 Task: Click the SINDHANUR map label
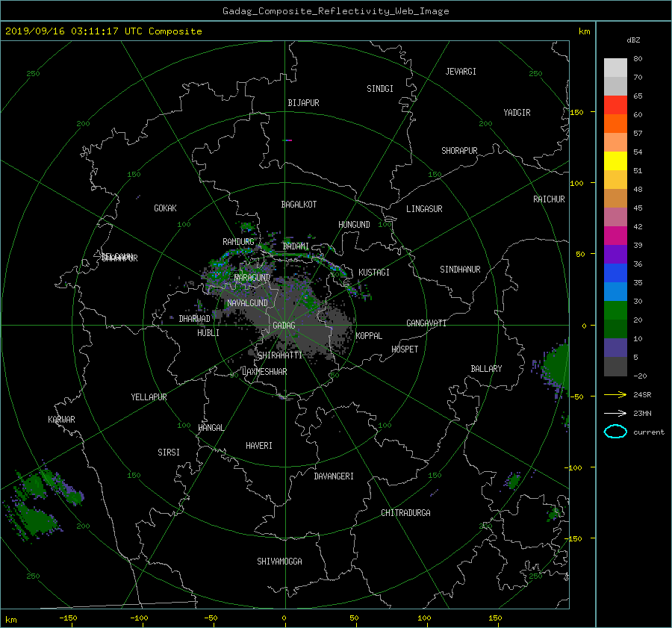point(460,270)
